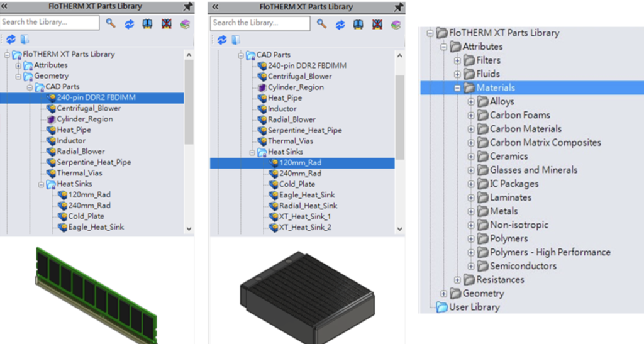
Task: Click the refresh arrows icon in middle panel toolbar
Action: 340,25
